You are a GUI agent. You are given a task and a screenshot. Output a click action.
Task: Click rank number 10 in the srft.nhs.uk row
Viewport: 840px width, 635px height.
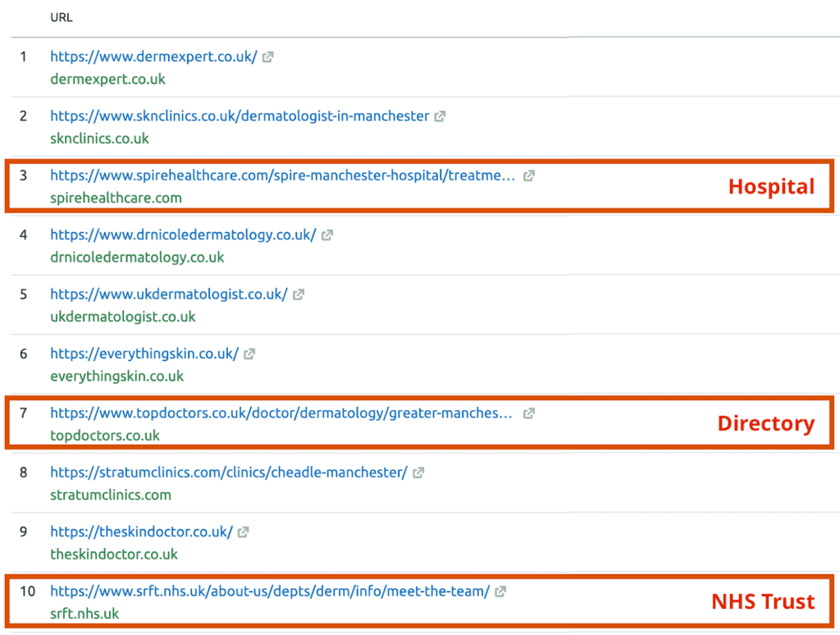27,592
